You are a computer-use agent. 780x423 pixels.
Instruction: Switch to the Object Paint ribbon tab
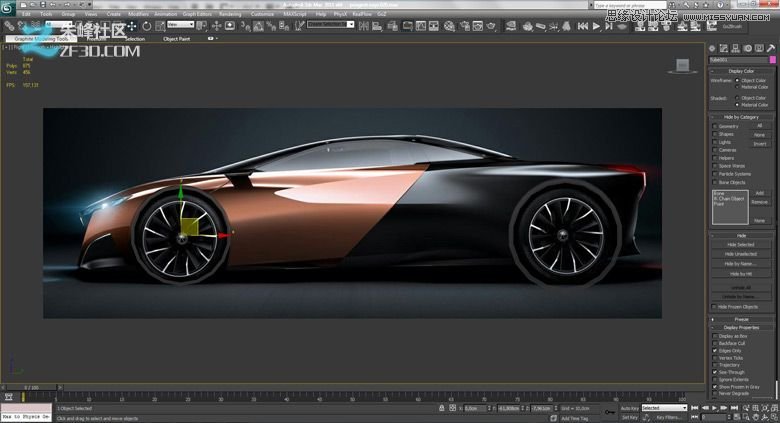tap(176, 39)
